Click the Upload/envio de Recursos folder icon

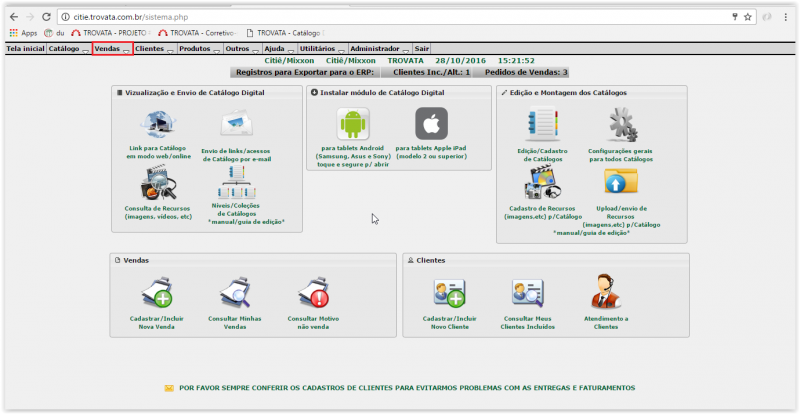[621, 182]
